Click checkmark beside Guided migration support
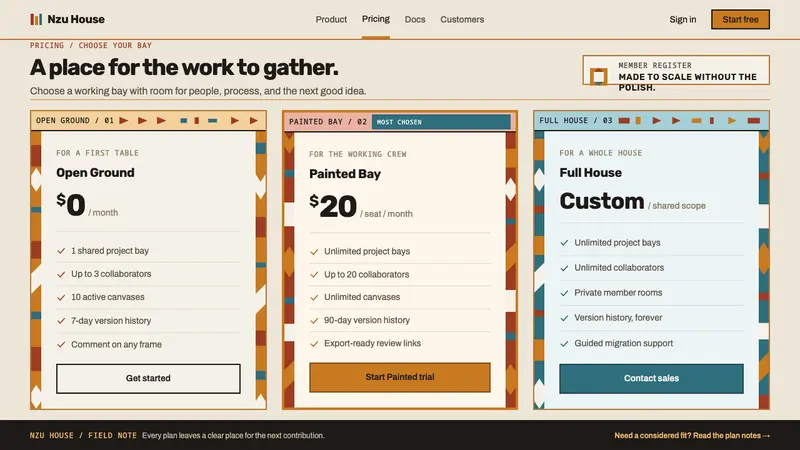The height and width of the screenshot is (450, 800). pyautogui.click(x=564, y=344)
